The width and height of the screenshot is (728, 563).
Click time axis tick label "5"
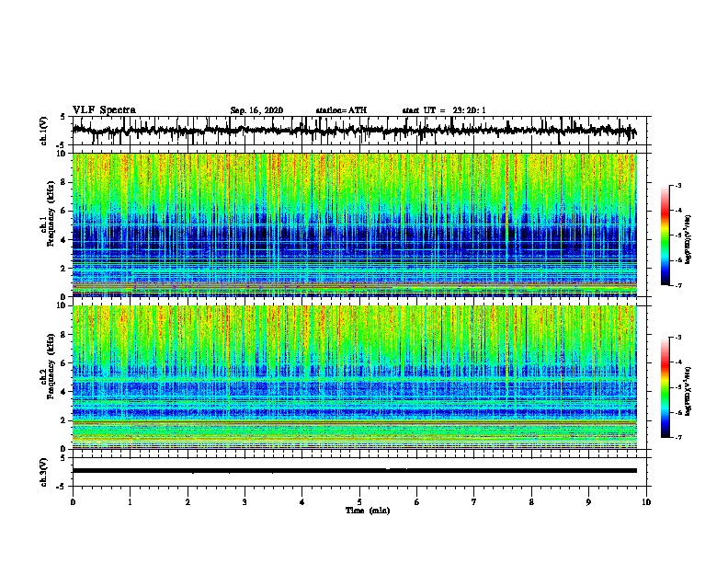359,501
